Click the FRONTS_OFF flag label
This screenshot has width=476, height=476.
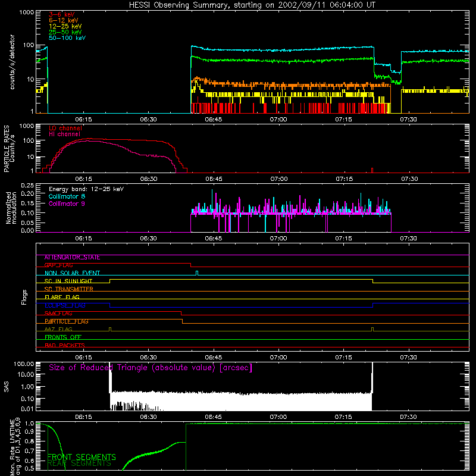[x=63, y=337]
